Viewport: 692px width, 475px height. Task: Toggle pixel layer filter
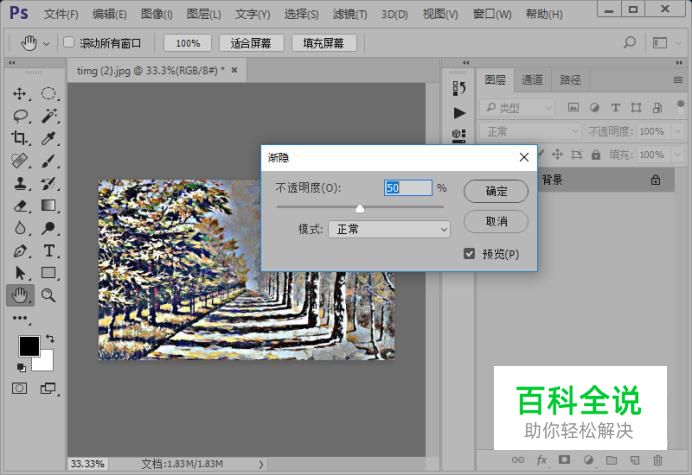click(x=573, y=107)
